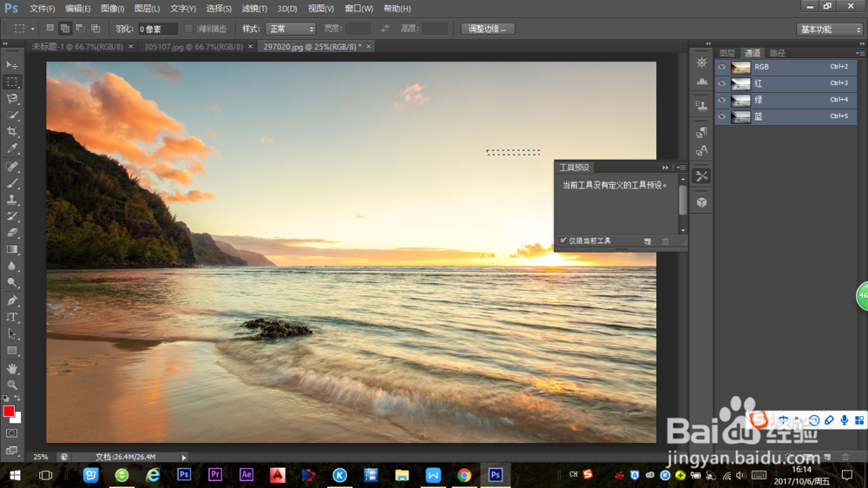
Task: Switch to the 未标题-1 document tab
Action: click(77, 47)
